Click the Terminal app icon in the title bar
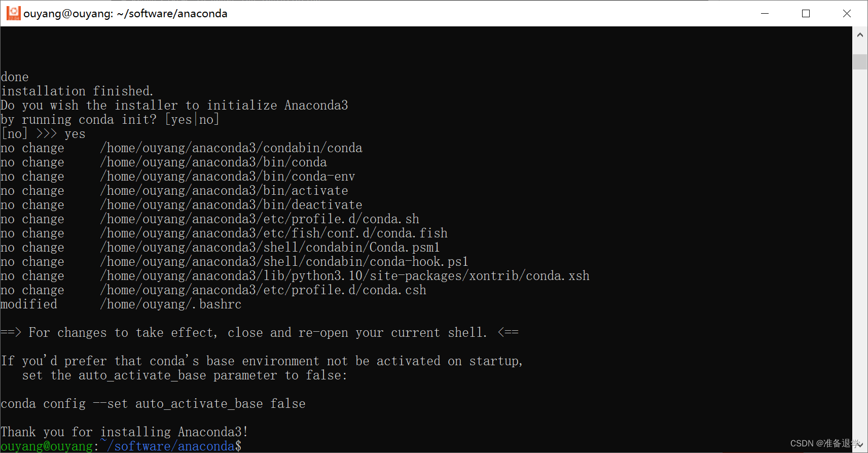 click(x=13, y=13)
